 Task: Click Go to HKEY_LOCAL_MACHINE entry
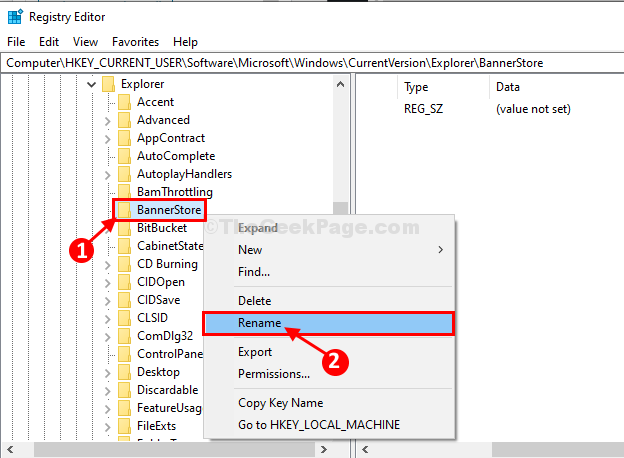click(x=318, y=425)
